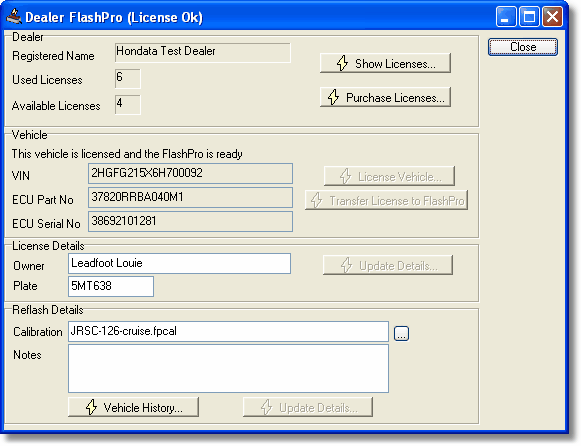Click Update Details in the Reflash Details section

tap(308, 407)
